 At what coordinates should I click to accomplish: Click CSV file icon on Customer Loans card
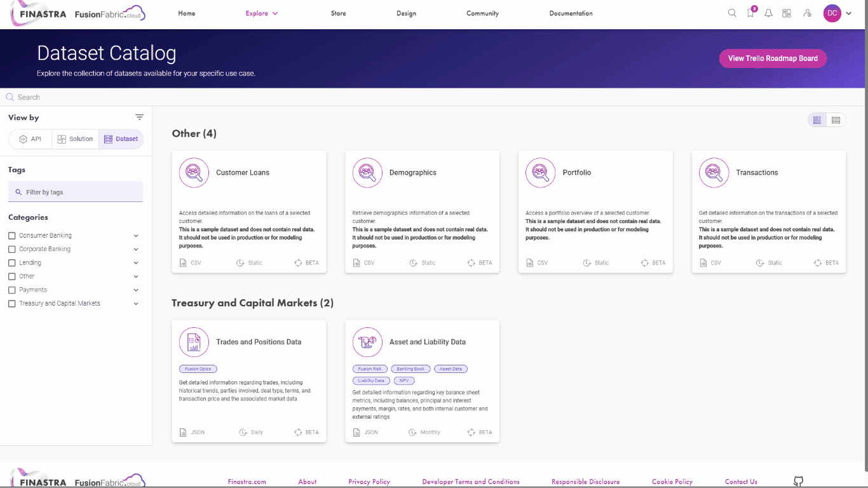[x=183, y=263]
